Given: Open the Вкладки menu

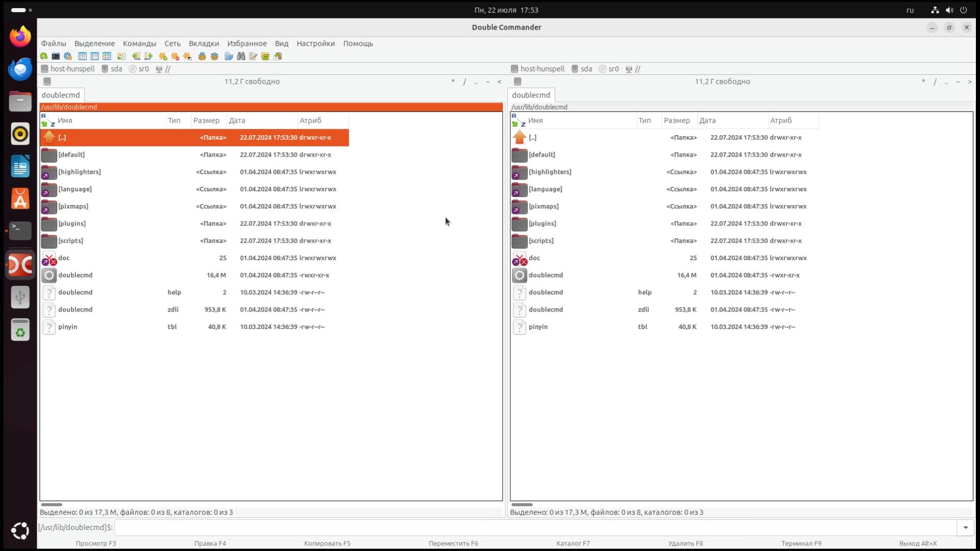Looking at the screenshot, I should pos(204,43).
